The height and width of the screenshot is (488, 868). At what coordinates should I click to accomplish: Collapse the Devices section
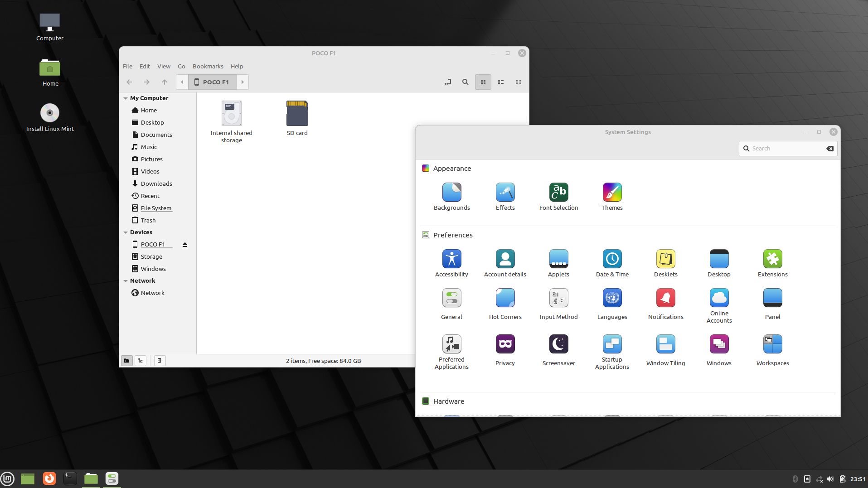pos(126,232)
